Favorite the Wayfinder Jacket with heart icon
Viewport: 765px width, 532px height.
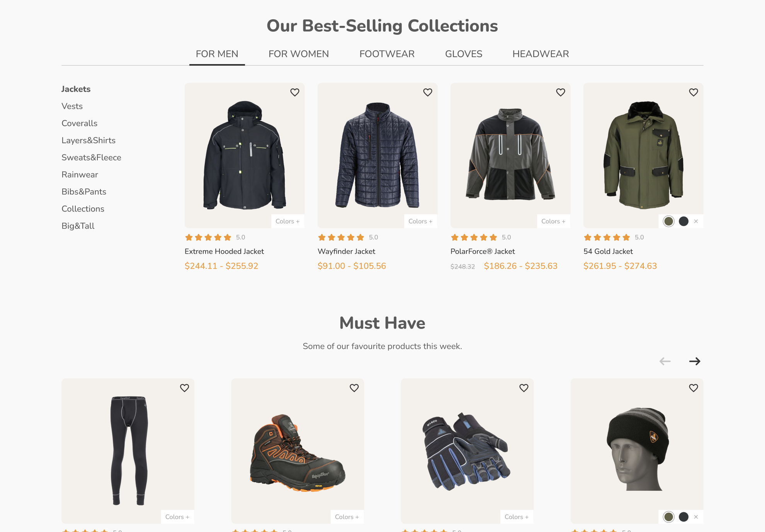point(428,92)
